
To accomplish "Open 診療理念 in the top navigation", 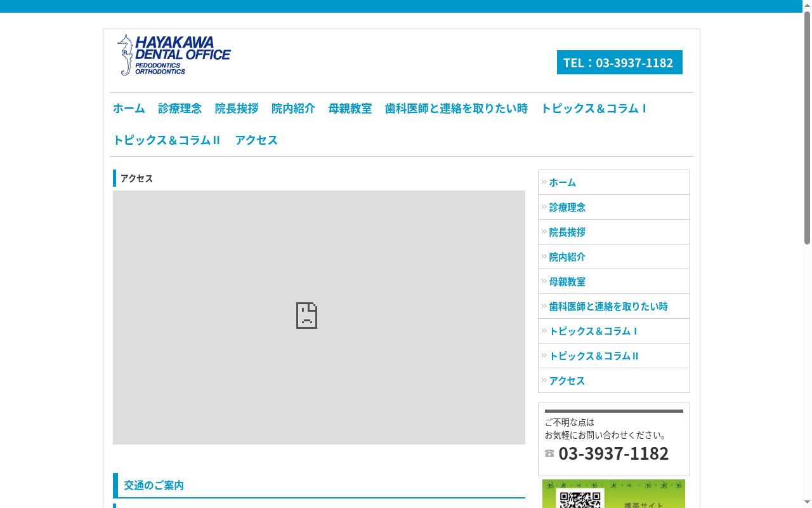I will point(180,109).
